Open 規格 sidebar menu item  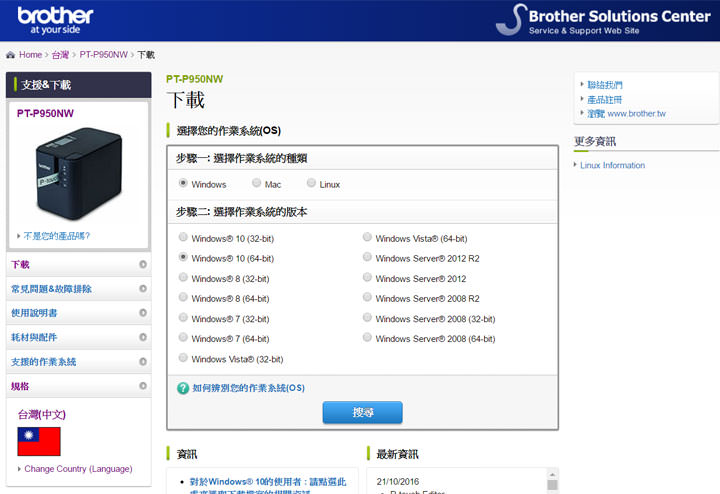[79, 386]
